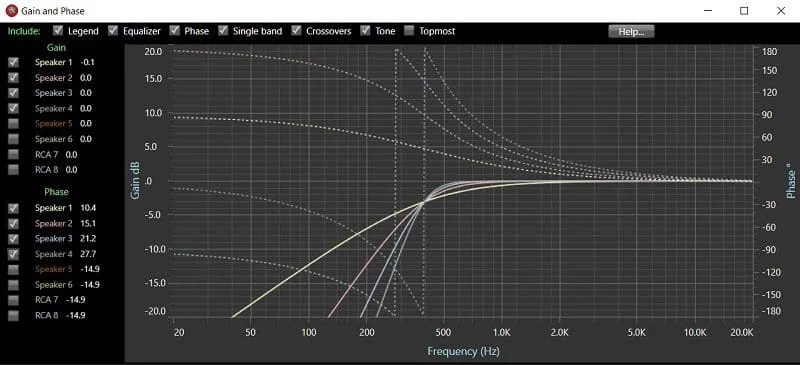Viewport: 800px width, 365px height.
Task: Uncheck the Equalizer include checkbox
Action: (x=113, y=31)
